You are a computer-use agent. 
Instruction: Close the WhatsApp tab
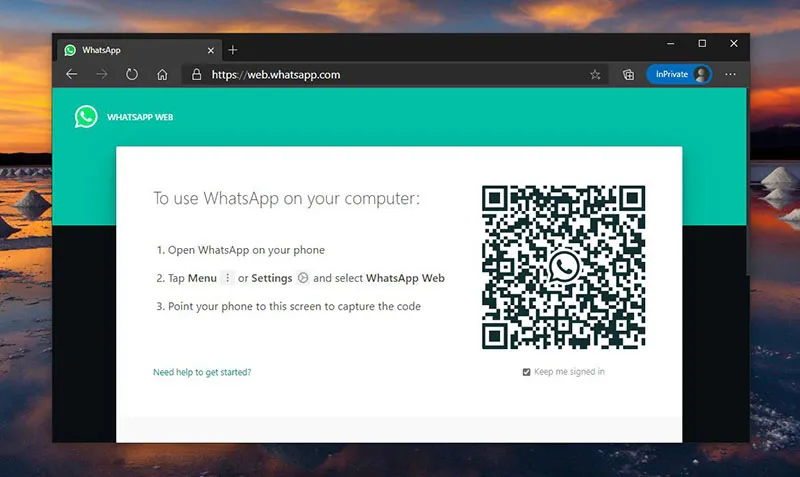211,49
